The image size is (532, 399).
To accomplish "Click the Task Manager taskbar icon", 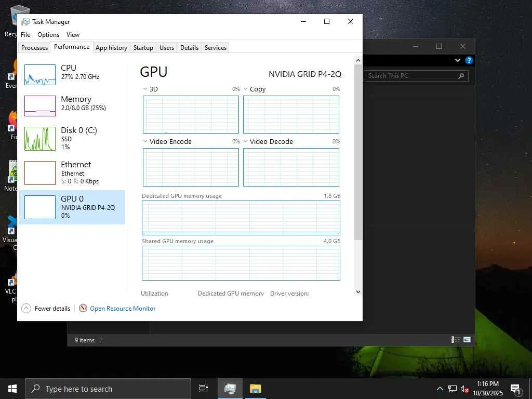I will point(230,389).
